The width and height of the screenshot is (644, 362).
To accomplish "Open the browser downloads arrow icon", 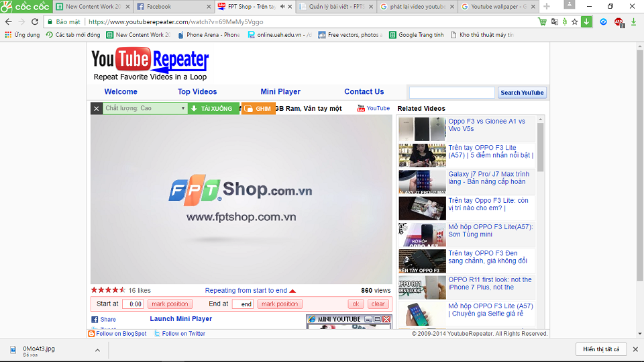I will [x=634, y=21].
